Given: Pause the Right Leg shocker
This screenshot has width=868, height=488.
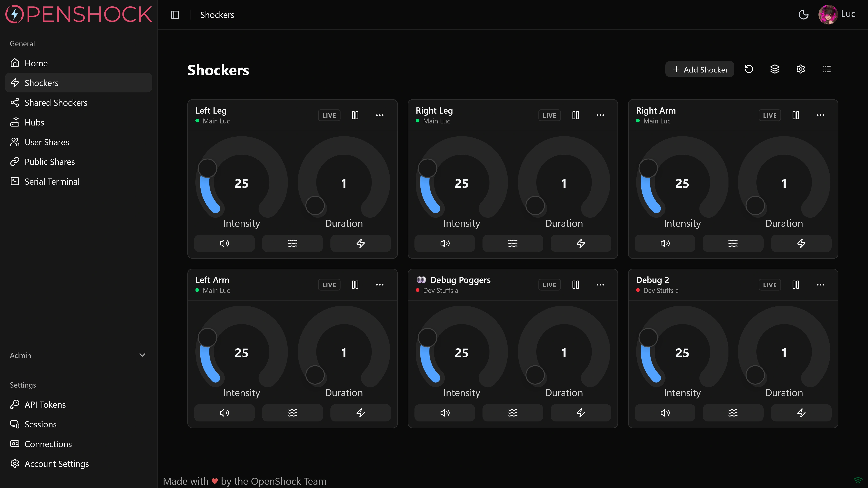Looking at the screenshot, I should coord(576,115).
